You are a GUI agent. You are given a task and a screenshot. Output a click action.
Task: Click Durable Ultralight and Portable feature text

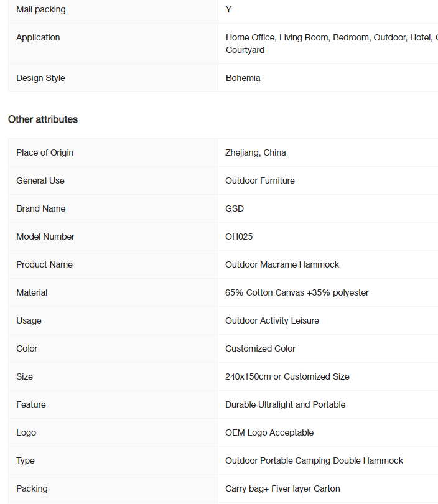[x=285, y=404]
